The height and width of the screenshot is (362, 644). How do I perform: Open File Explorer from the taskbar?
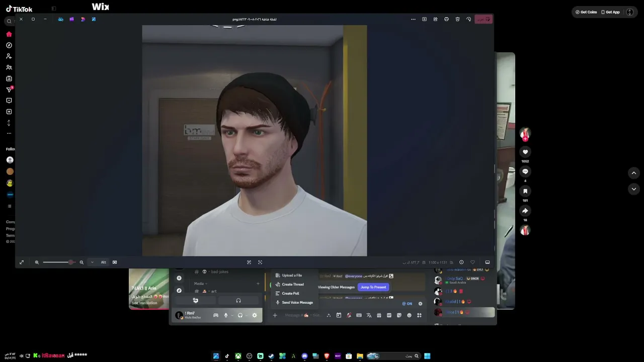pyautogui.click(x=360, y=356)
